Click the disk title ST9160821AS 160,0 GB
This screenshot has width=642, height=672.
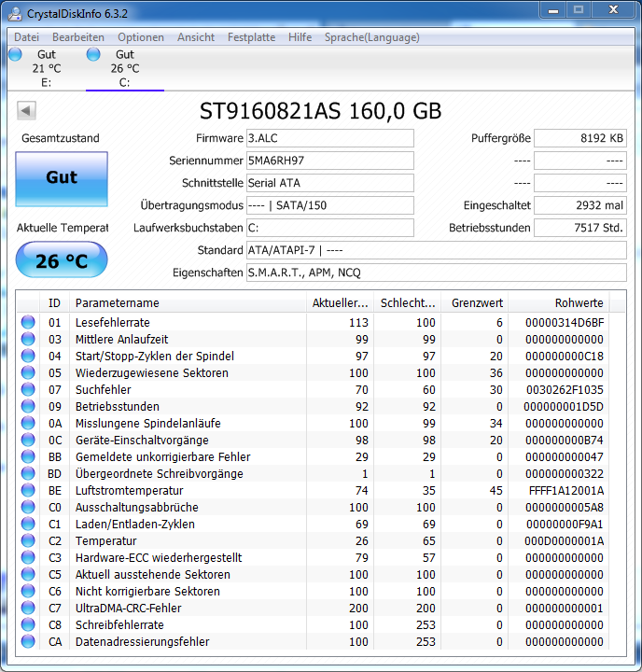[321, 111]
